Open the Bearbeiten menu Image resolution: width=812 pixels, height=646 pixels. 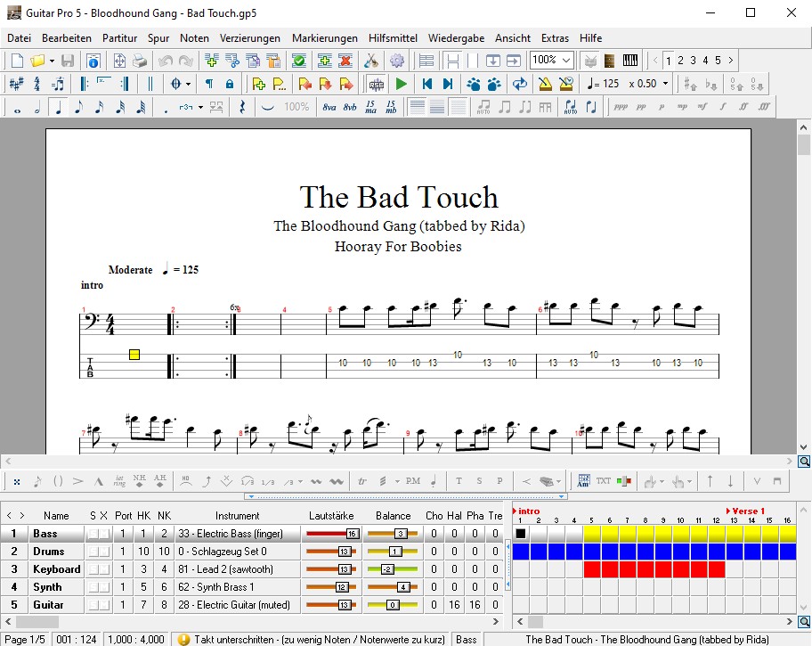(67, 37)
